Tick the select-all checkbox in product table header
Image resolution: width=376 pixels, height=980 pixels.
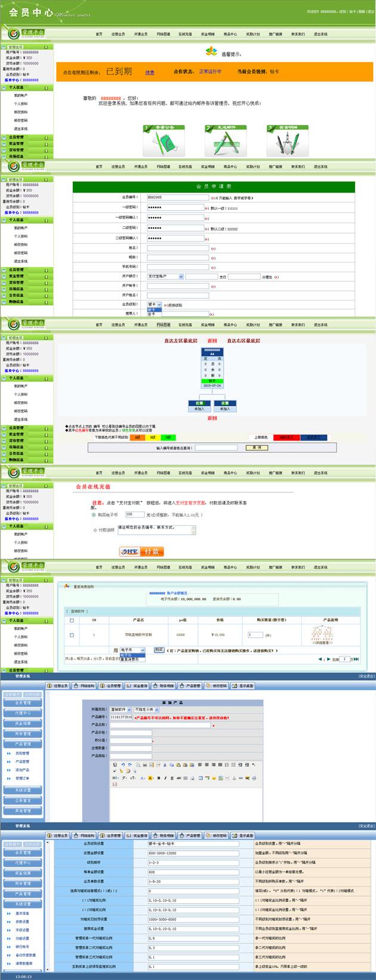pyautogui.click(x=72, y=620)
